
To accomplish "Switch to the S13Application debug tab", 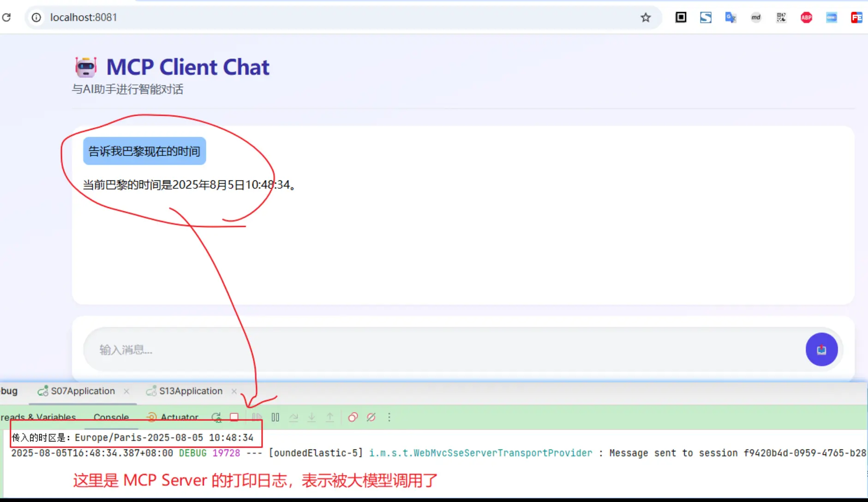I will point(191,391).
